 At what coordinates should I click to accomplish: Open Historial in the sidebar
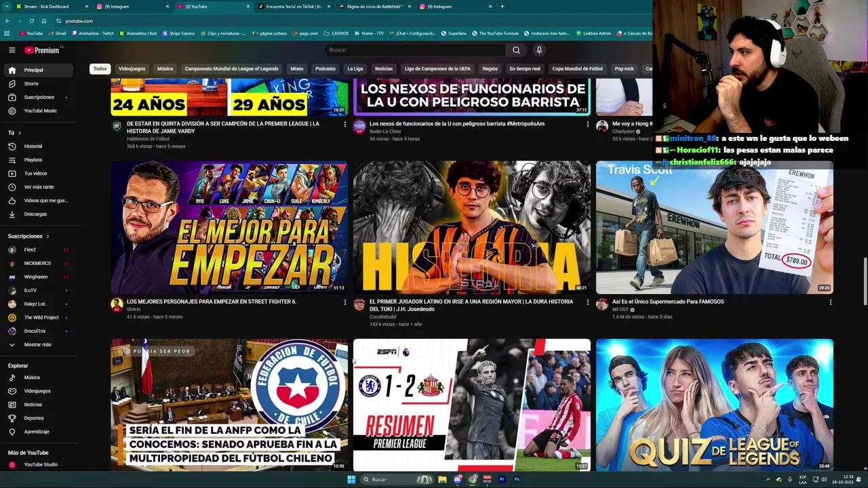pos(39,146)
